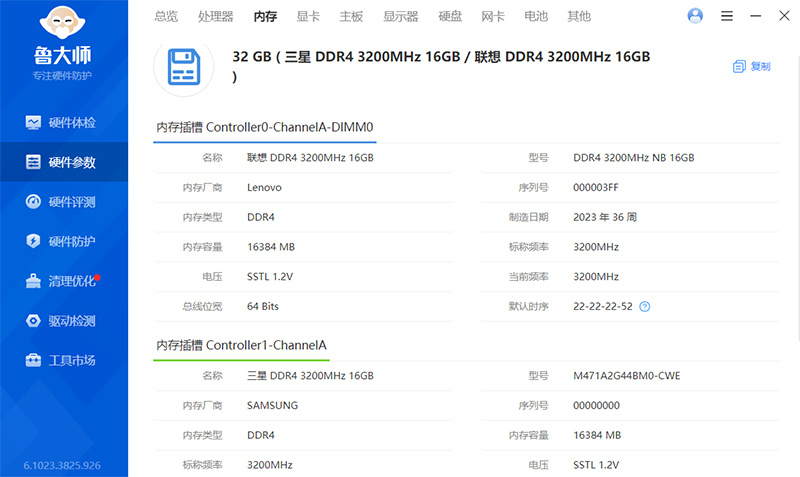Click the Controller1-ChannelA slot header
This screenshot has height=477, width=800.
242,345
